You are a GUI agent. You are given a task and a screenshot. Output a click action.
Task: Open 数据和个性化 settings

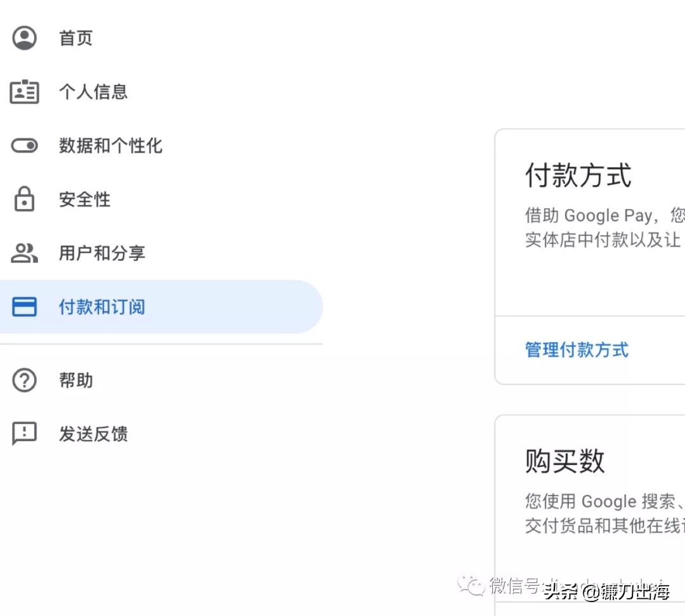(x=111, y=146)
